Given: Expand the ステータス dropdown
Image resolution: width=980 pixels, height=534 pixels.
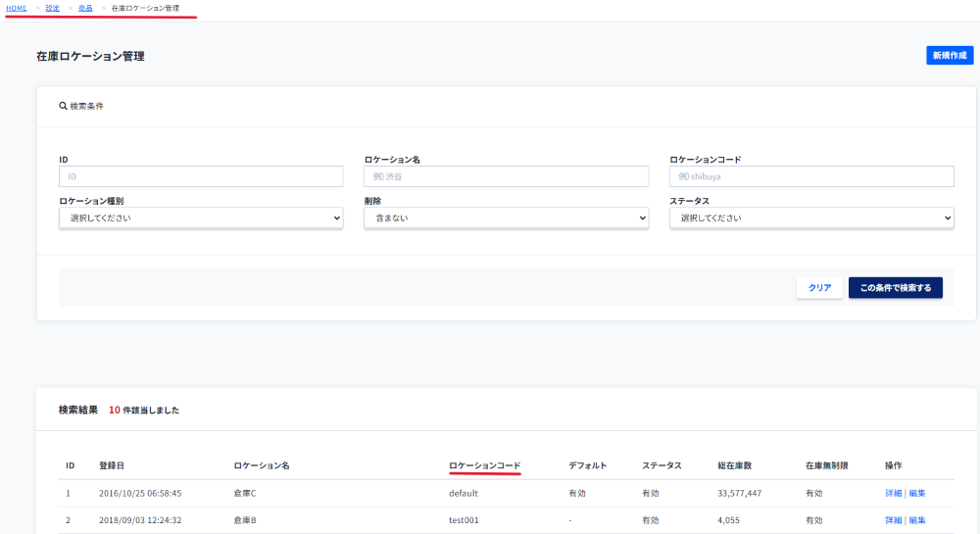Looking at the screenshot, I should 811,218.
